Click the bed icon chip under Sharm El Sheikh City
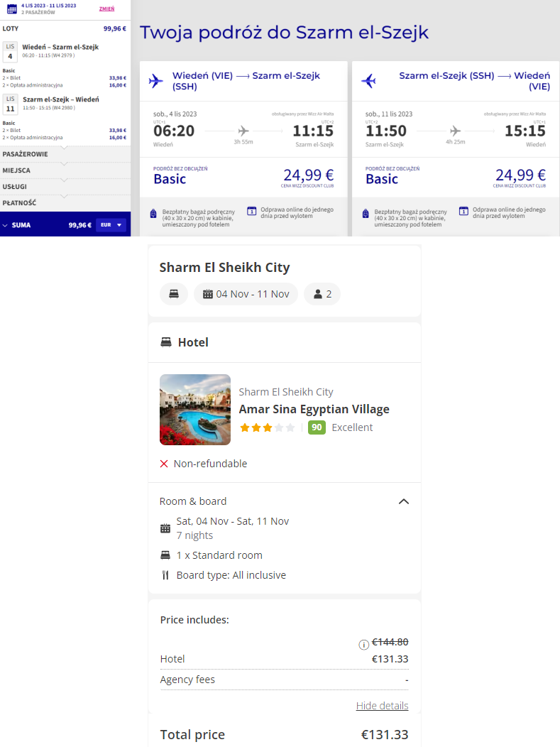Screen dimensions: 560x747 point(174,294)
